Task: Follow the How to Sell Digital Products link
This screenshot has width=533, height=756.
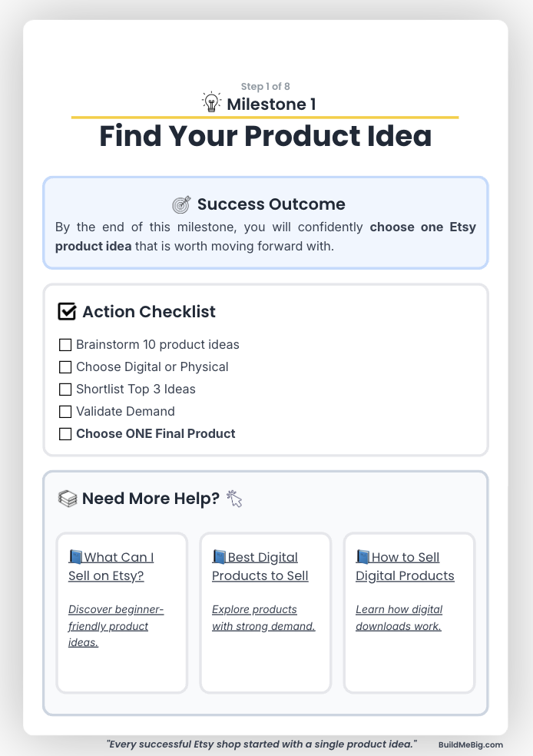Action: (405, 566)
